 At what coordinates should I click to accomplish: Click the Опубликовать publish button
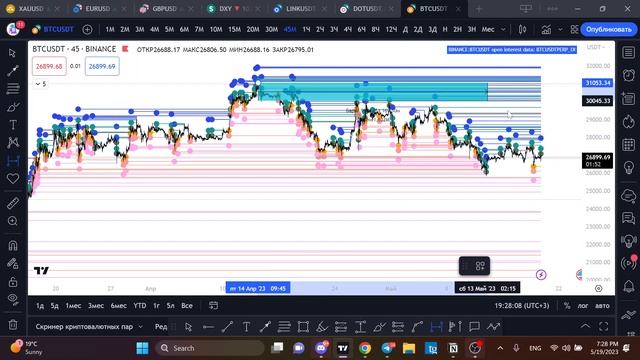click(609, 29)
